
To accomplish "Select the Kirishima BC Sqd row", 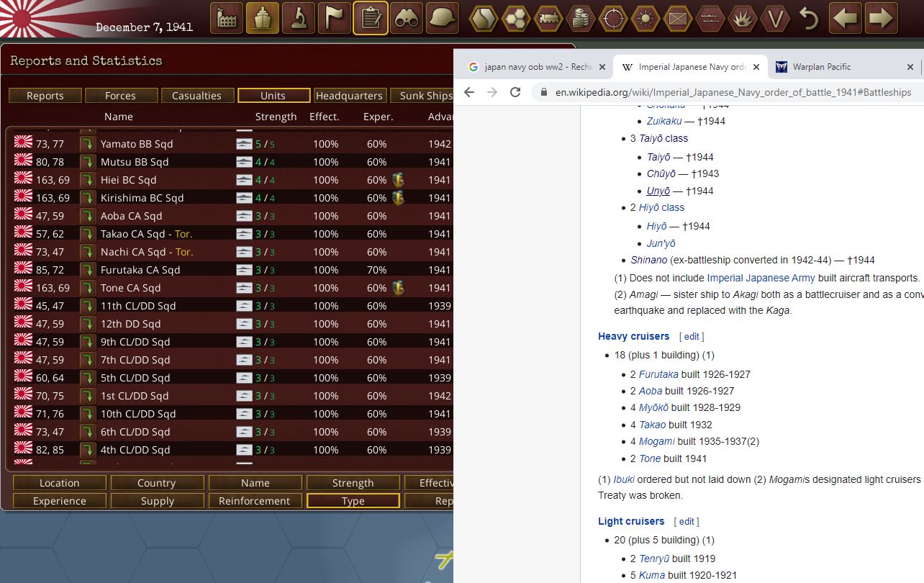I will coord(232,198).
